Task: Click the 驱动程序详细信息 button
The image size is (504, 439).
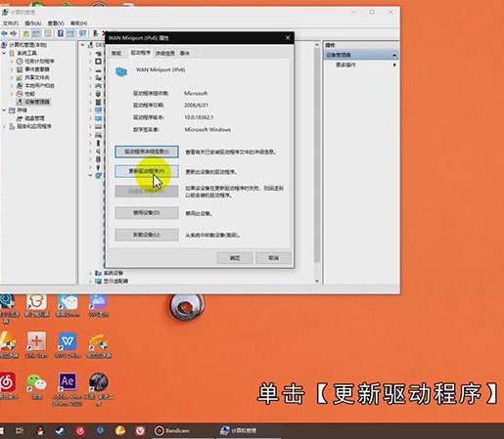Action: coord(147,152)
